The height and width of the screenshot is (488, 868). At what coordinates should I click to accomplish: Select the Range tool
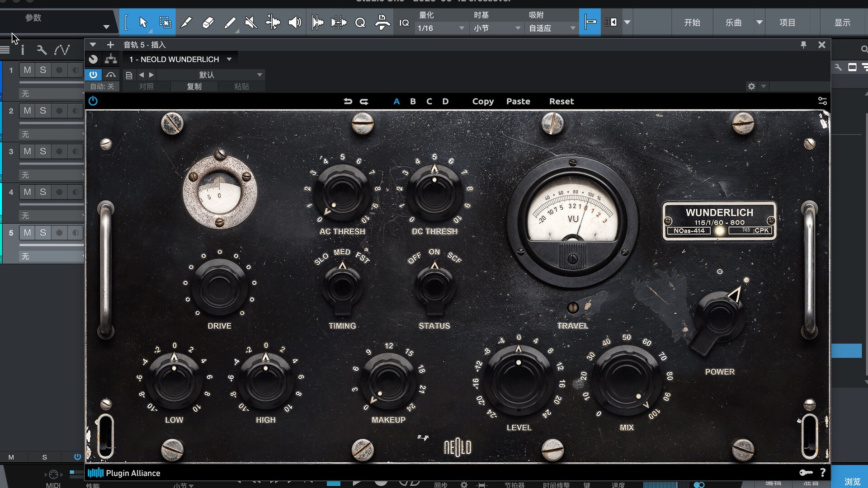[x=165, y=22]
